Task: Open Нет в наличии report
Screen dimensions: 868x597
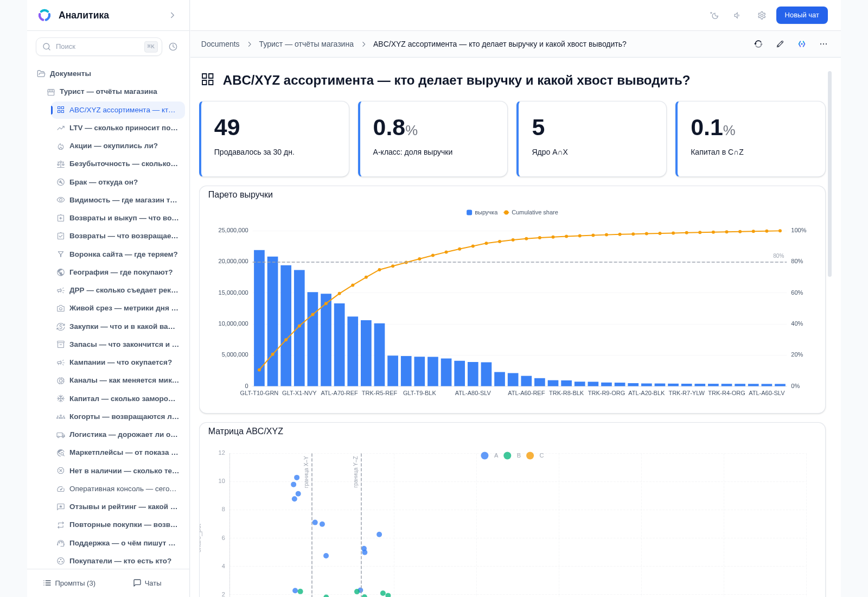Action: (x=118, y=471)
